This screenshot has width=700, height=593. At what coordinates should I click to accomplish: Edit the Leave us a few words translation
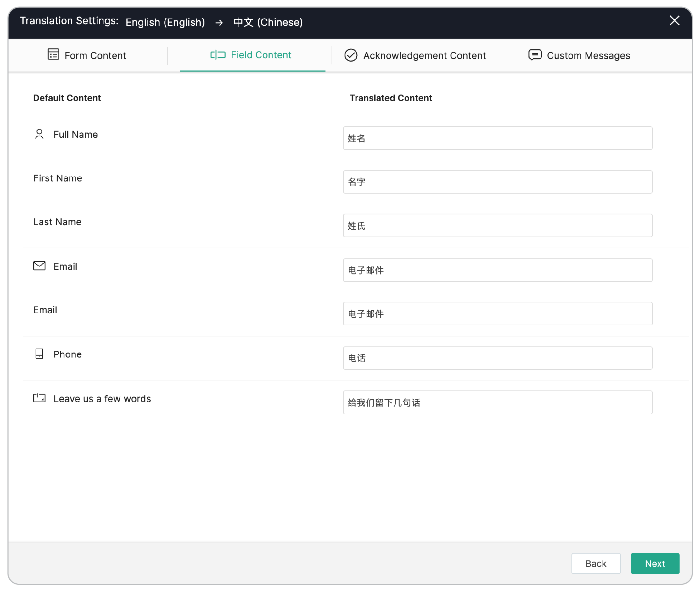(498, 402)
